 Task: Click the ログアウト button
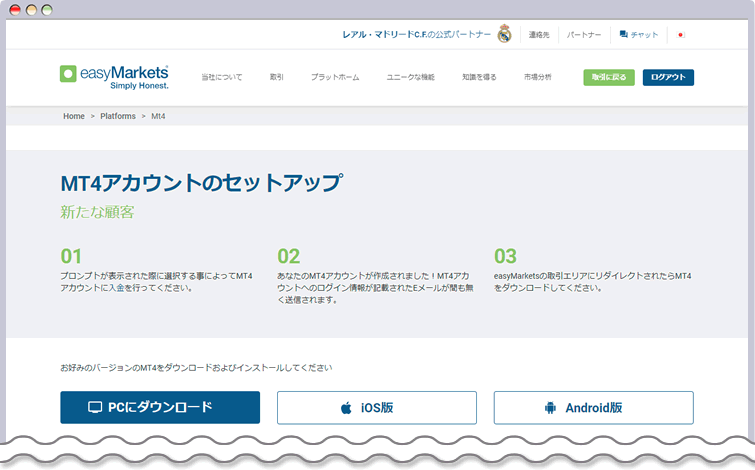pos(668,77)
